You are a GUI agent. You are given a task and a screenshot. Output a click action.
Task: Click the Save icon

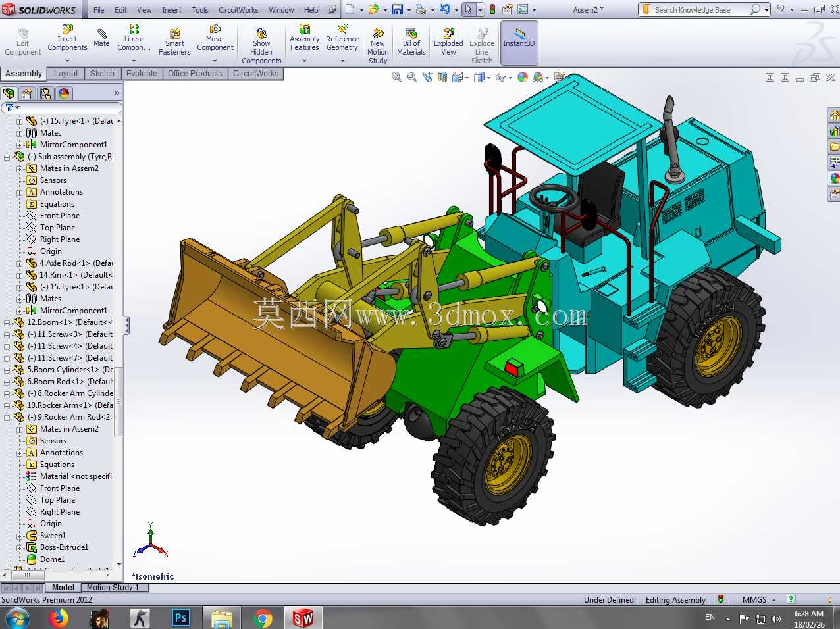click(398, 10)
